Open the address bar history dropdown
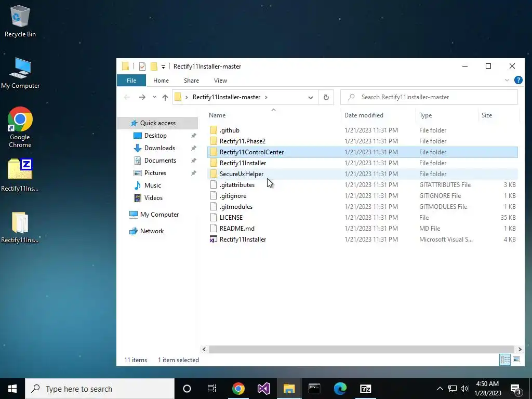The width and height of the screenshot is (532, 399). [x=311, y=97]
